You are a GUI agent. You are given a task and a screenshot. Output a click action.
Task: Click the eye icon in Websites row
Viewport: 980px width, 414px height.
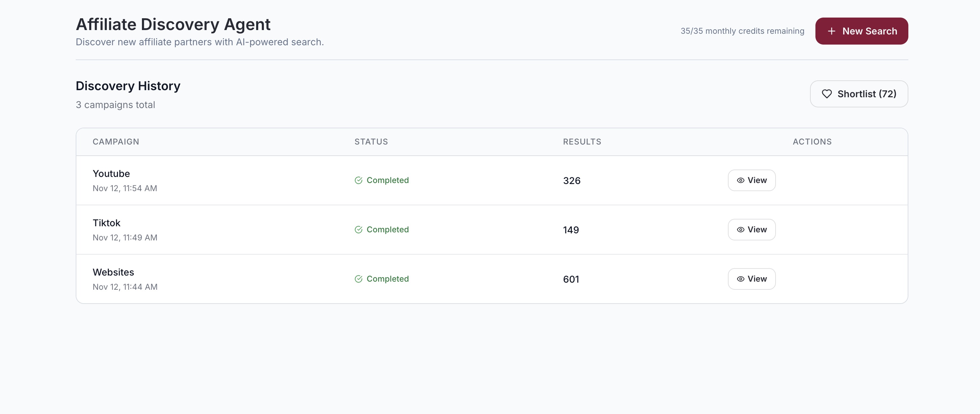pyautogui.click(x=740, y=279)
